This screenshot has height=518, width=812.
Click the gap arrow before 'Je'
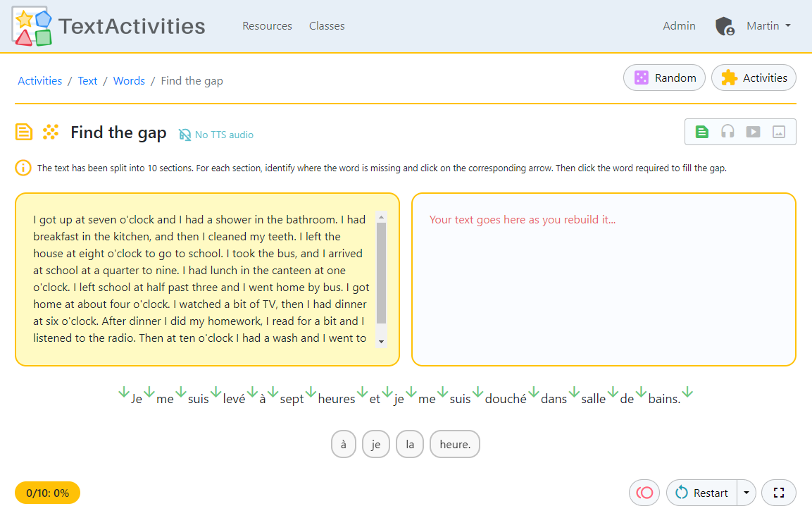point(124,392)
